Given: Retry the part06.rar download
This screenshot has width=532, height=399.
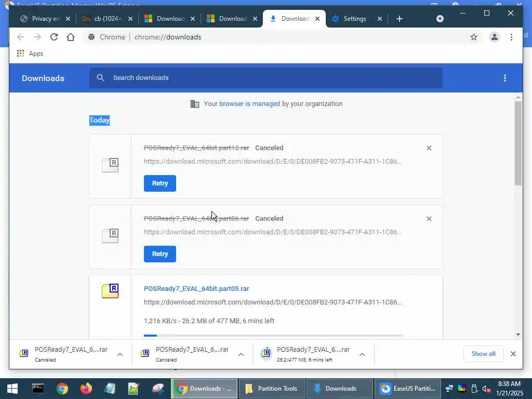Looking at the screenshot, I should [x=160, y=254].
